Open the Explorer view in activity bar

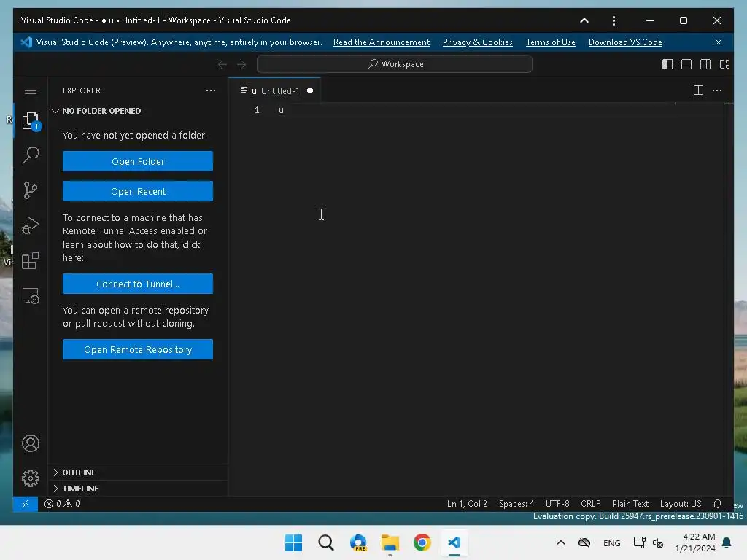pos(31,120)
